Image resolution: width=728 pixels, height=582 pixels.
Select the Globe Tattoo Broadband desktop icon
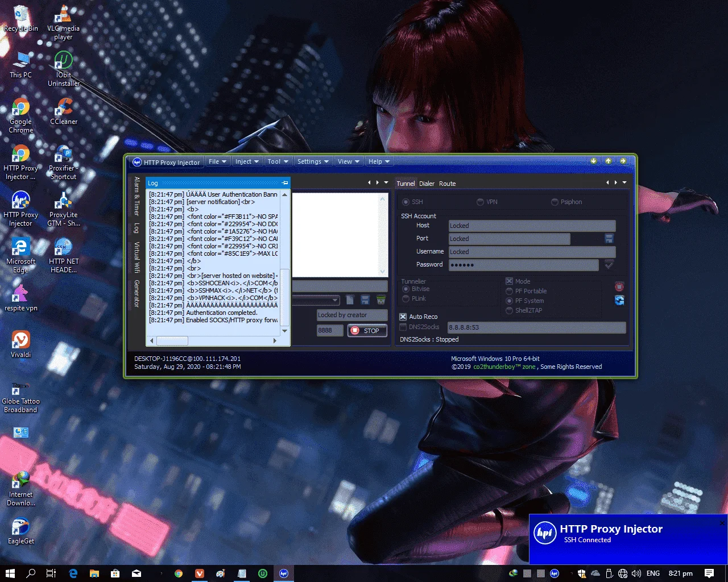[x=21, y=396]
